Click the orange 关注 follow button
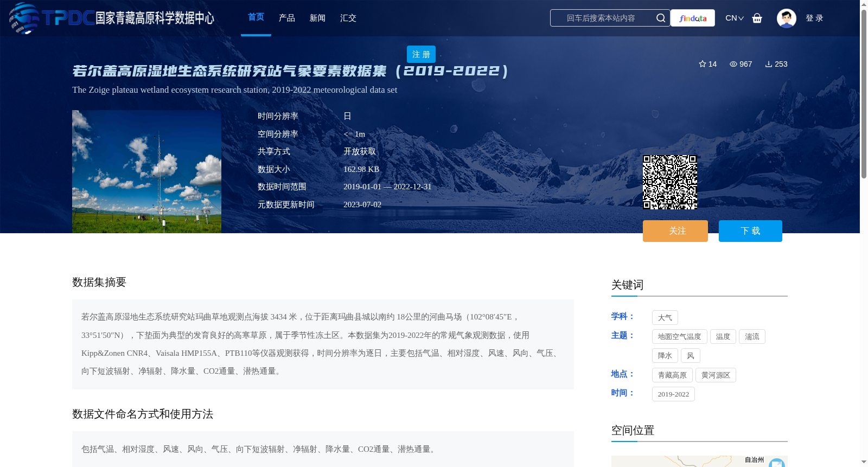868x467 pixels. [x=675, y=231]
